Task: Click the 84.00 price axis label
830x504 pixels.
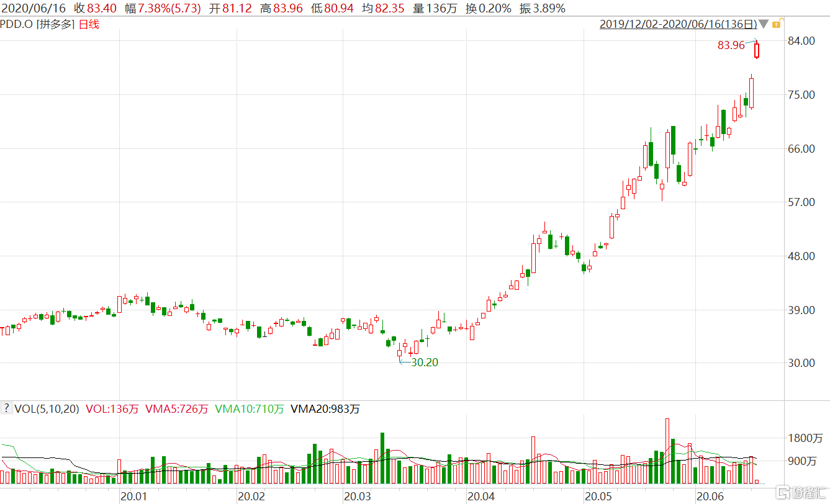Action: pos(801,41)
